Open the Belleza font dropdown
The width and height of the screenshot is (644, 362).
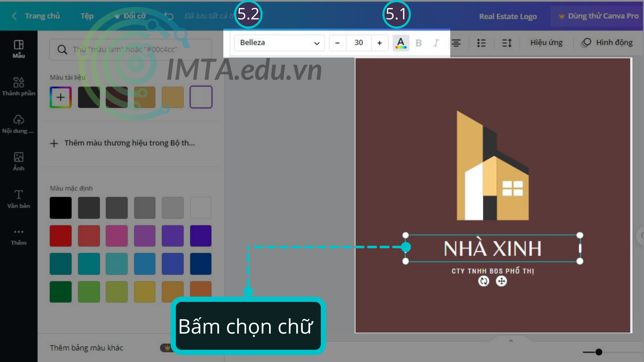click(x=279, y=43)
